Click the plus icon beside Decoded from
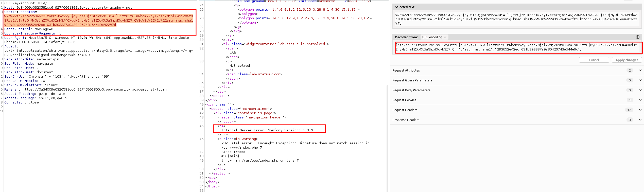Screen dimensions: 644x192 [637, 37]
